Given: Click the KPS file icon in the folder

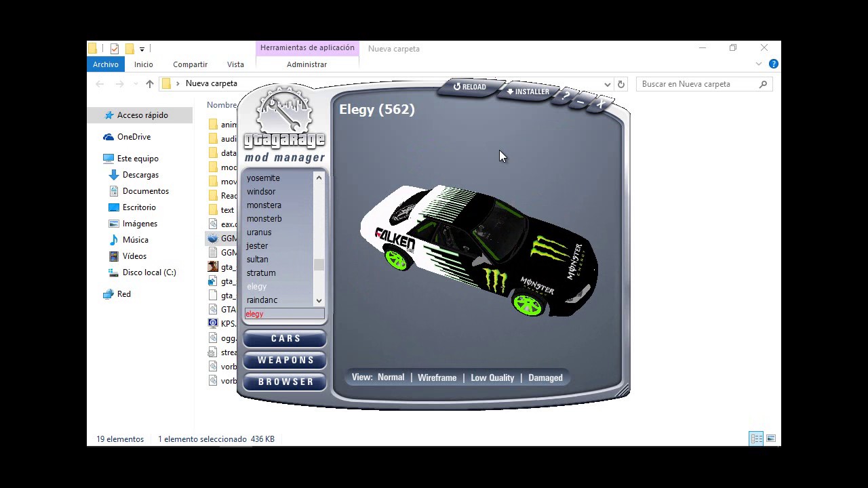Looking at the screenshot, I should click(x=212, y=323).
